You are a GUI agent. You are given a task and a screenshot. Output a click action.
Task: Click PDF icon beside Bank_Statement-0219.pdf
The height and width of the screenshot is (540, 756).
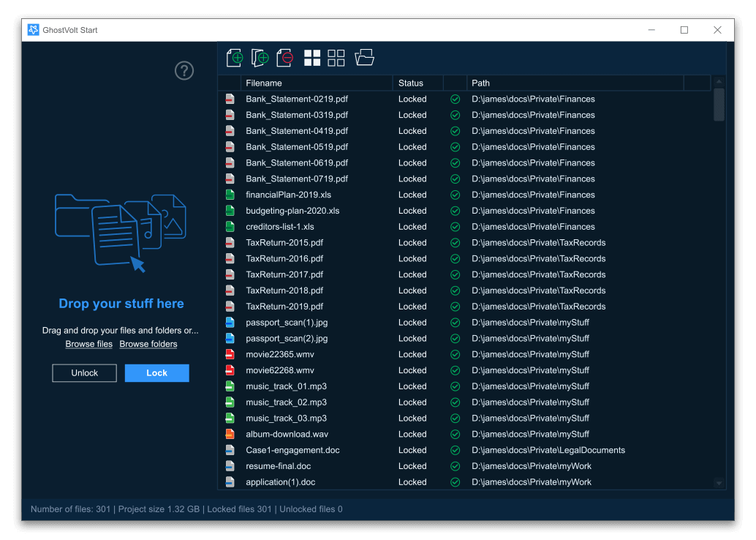coord(230,99)
